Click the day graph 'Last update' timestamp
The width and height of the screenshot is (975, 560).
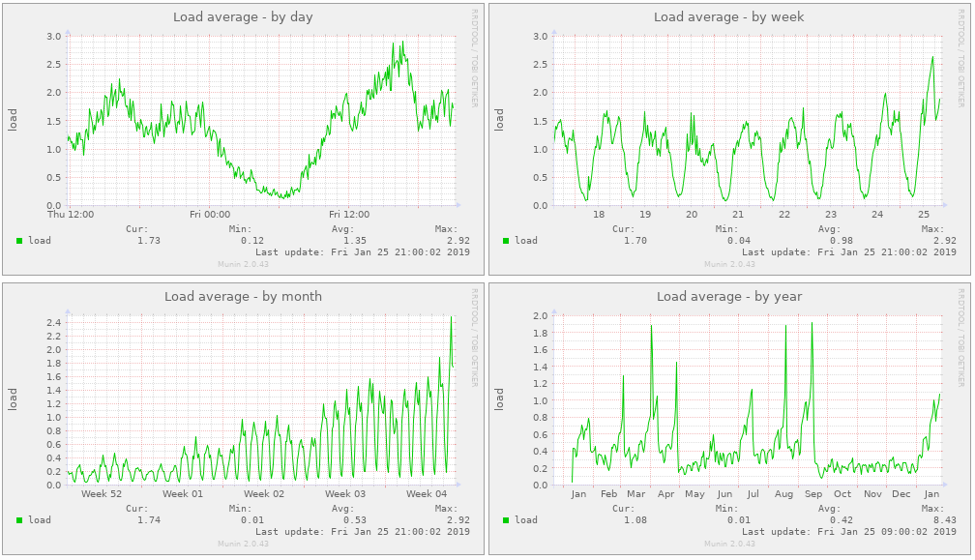coord(363,252)
